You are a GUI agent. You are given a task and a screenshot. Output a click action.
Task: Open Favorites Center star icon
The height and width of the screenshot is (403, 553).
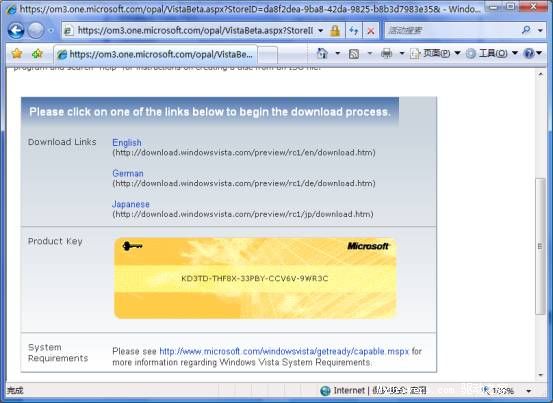click(17, 54)
